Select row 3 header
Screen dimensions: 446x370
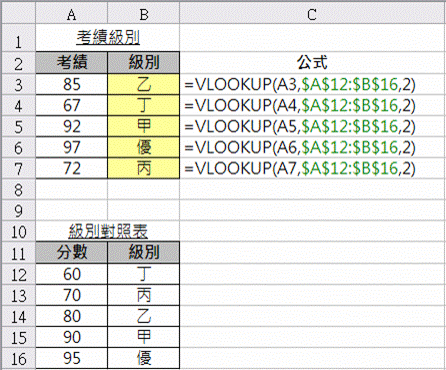[x=18, y=84]
